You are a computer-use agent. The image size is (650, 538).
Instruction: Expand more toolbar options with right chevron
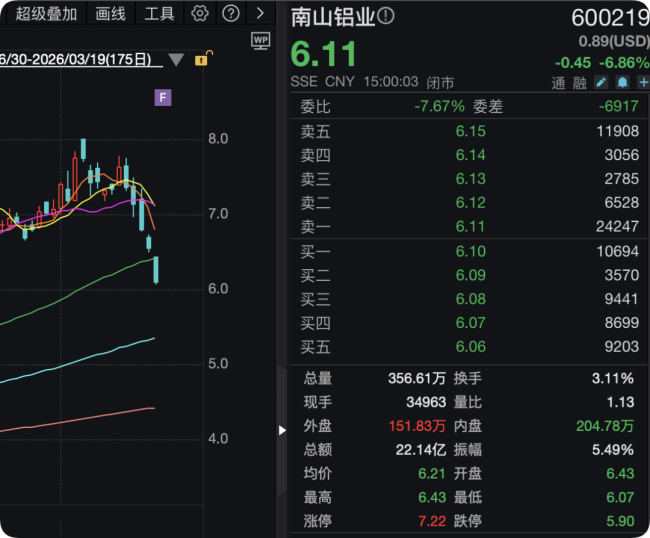260,13
